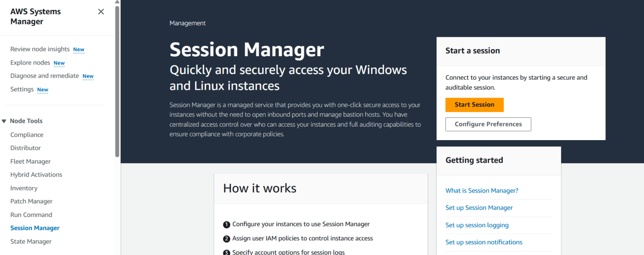Screen dimensions: 644x255
Task: Open Run Command tool
Action: pos(31,214)
